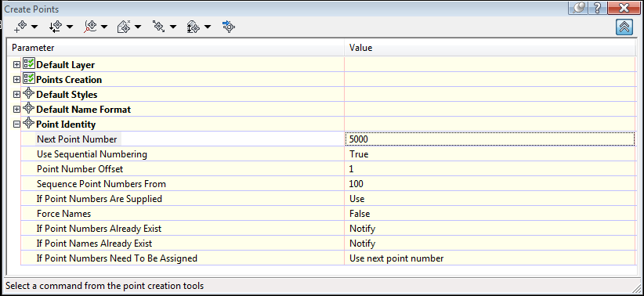644x296 pixels.
Task: Click the Default Layer checklist icon
Action: click(28, 64)
